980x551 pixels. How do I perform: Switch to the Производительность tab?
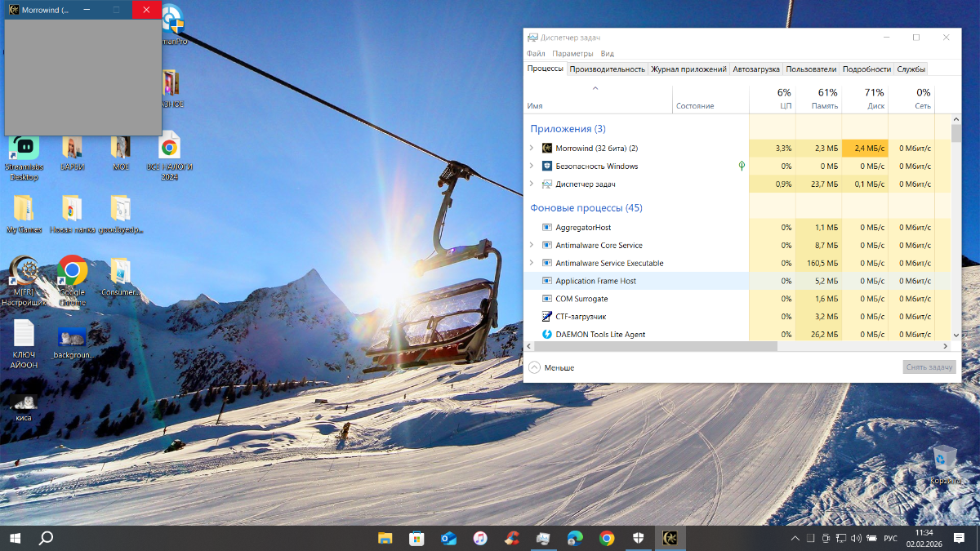pos(607,69)
